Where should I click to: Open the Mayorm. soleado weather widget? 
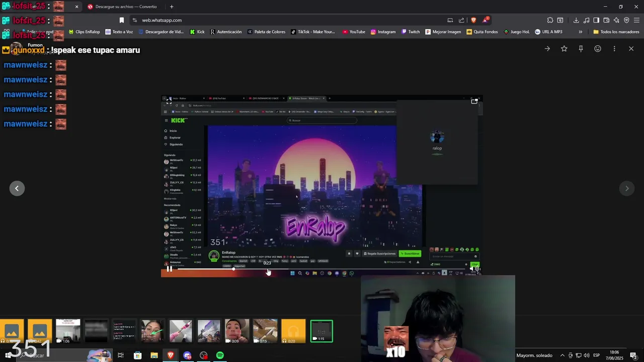click(534, 355)
